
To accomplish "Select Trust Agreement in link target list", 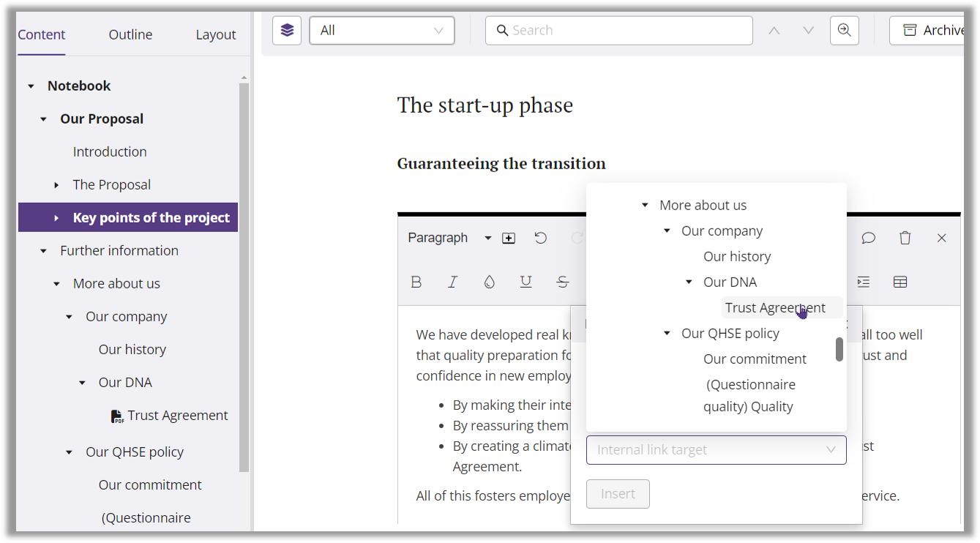I will [774, 307].
